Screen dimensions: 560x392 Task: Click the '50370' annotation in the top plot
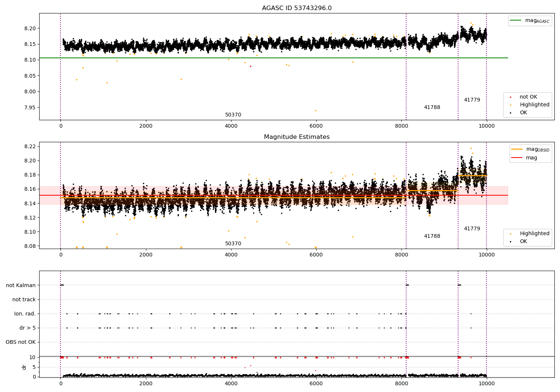click(x=233, y=115)
